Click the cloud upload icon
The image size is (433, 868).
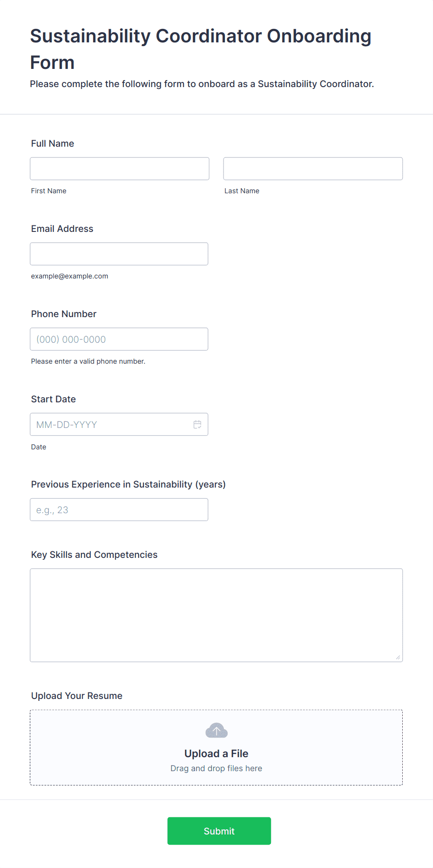[216, 730]
